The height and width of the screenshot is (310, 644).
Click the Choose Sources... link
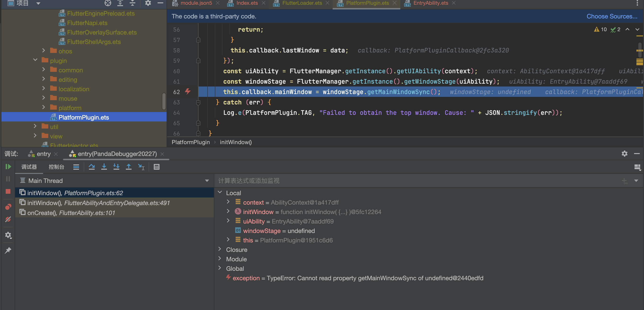612,17
